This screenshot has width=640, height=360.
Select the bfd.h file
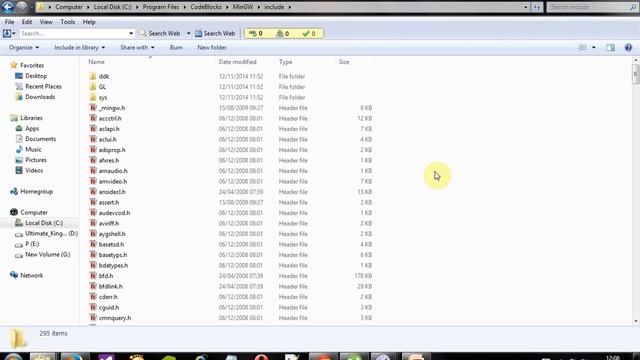point(106,276)
